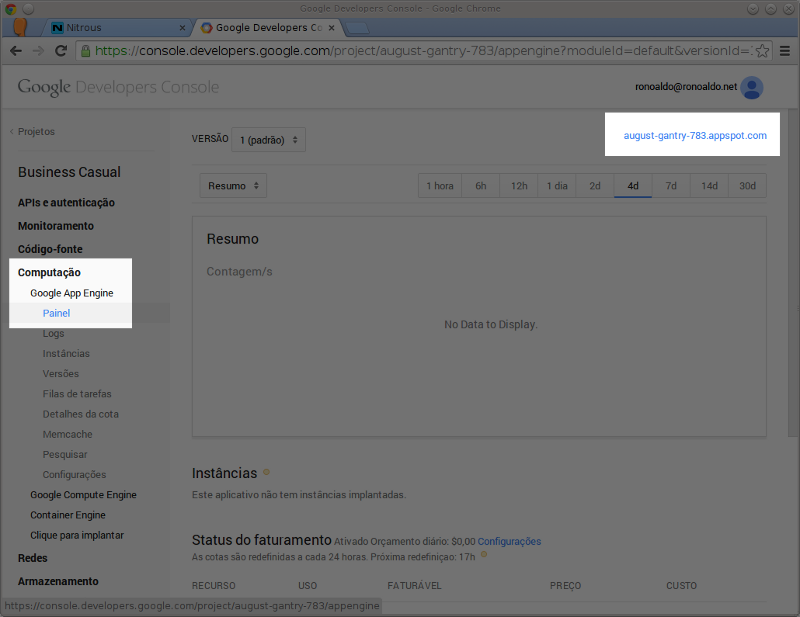Bookmark page with the star icon

click(x=762, y=51)
